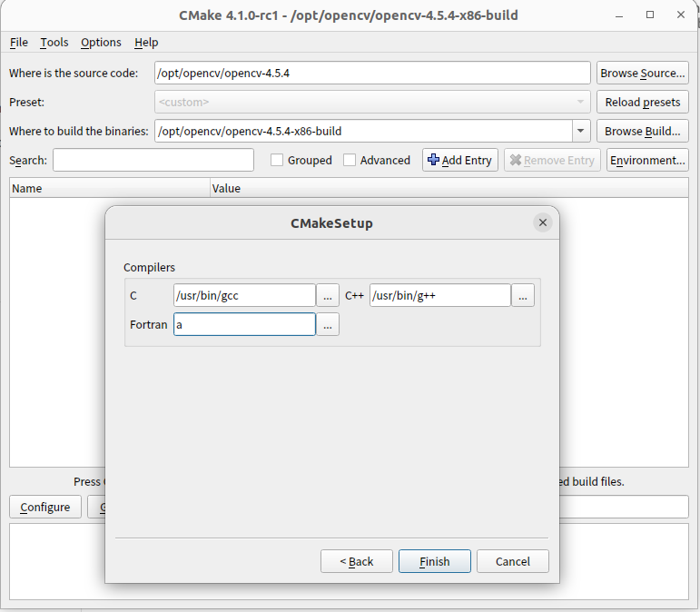Open the Environment dialog

(x=647, y=160)
